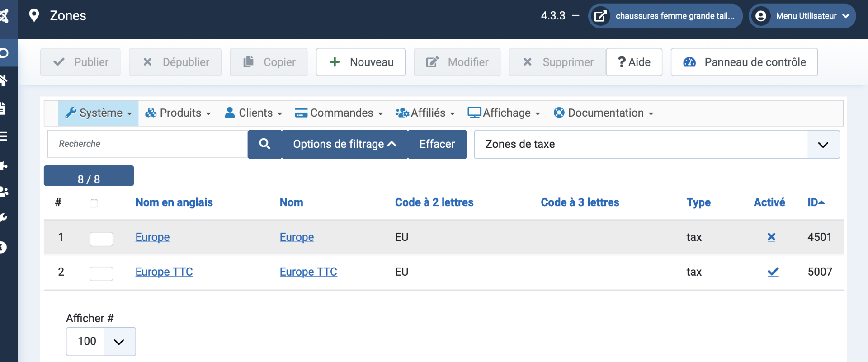This screenshot has width=868, height=362.
Task: Disable Europe TTC via its checkmark
Action: coord(773,272)
